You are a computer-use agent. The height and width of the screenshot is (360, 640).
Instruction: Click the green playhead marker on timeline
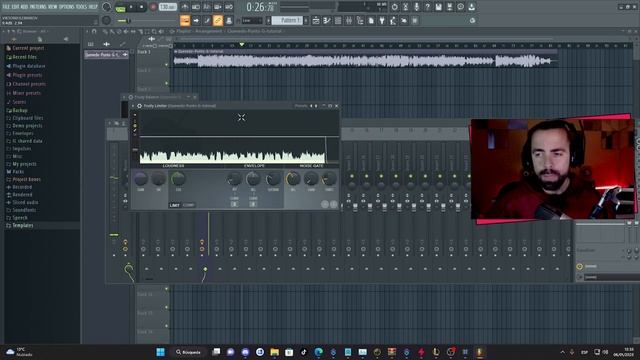click(x=242, y=44)
